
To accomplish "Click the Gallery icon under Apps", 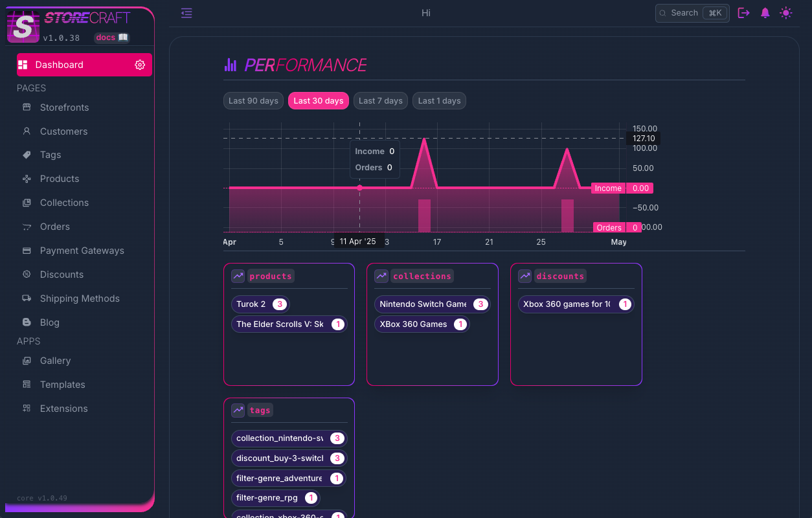I will point(27,361).
